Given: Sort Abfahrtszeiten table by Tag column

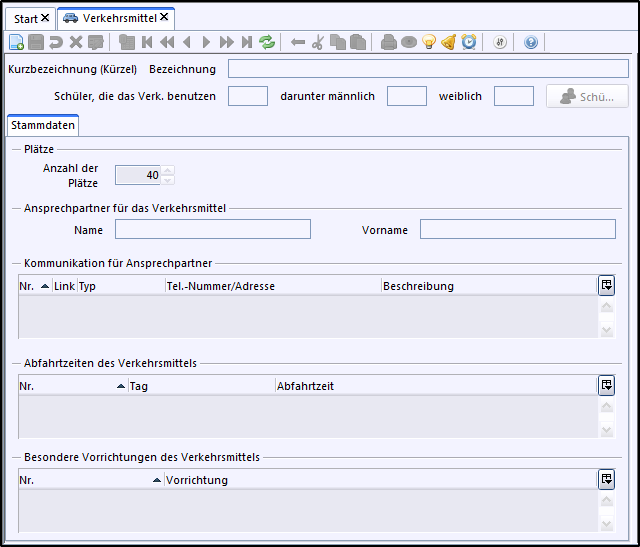Looking at the screenshot, I should (x=200, y=386).
